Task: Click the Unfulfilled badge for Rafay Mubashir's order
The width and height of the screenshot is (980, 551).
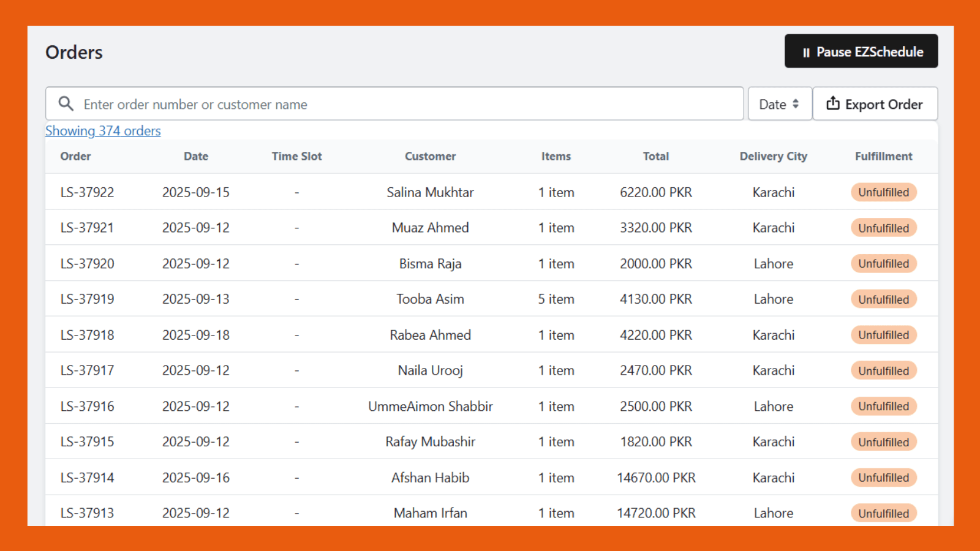Action: (883, 441)
